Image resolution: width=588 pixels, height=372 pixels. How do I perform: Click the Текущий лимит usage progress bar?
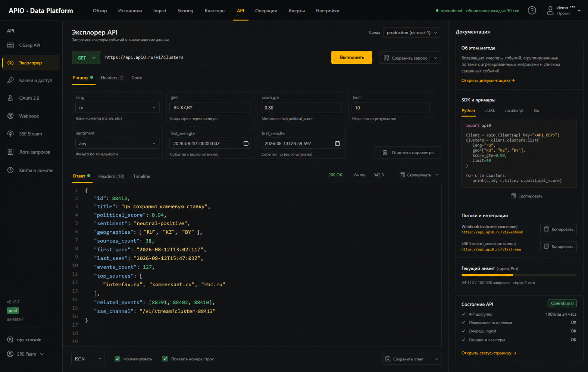tap(519, 275)
